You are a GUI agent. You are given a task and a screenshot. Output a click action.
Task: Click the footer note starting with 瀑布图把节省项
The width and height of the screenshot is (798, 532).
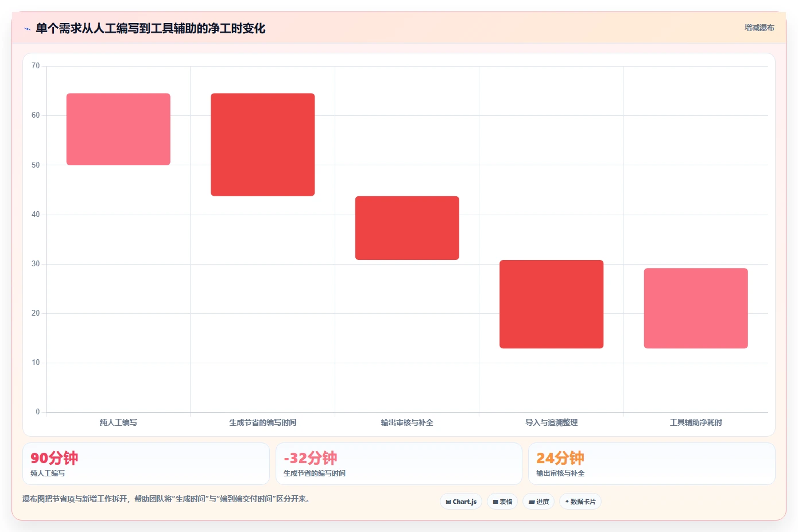(x=166, y=499)
